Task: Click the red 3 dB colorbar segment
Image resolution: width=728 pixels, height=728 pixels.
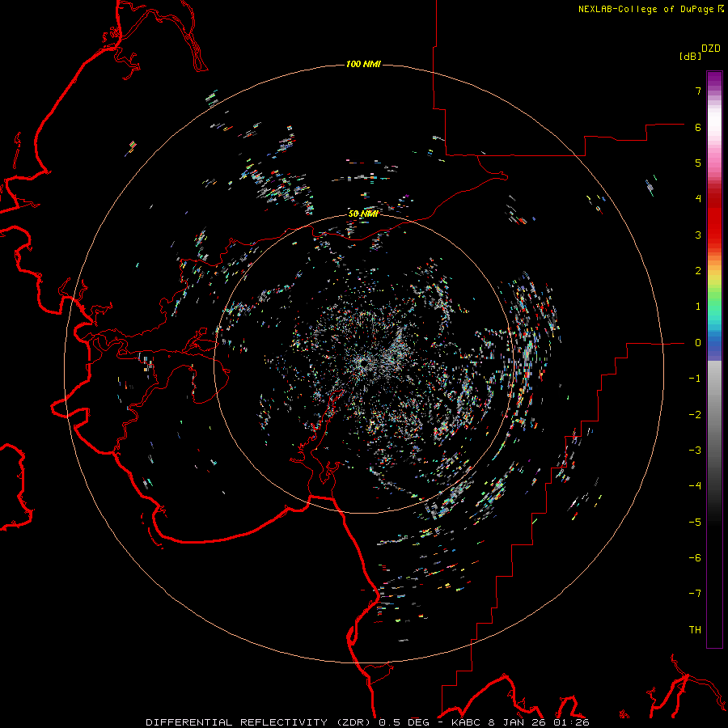Action: click(x=714, y=235)
